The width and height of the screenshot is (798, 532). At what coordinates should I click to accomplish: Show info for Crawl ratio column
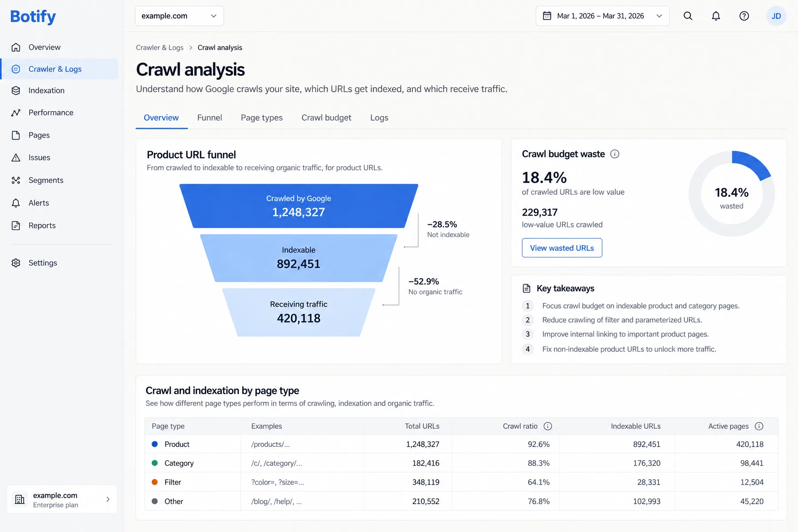[548, 426]
